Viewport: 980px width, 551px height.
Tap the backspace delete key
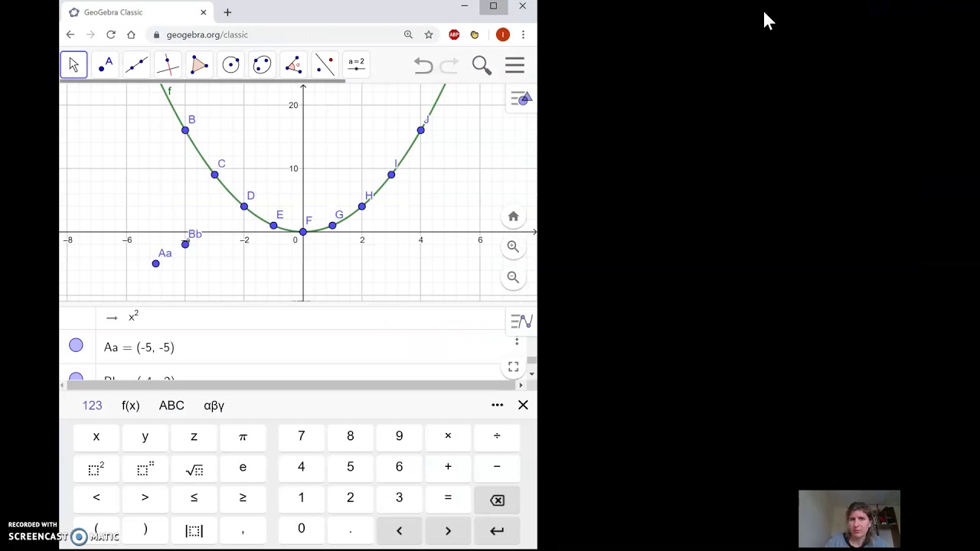pos(497,500)
